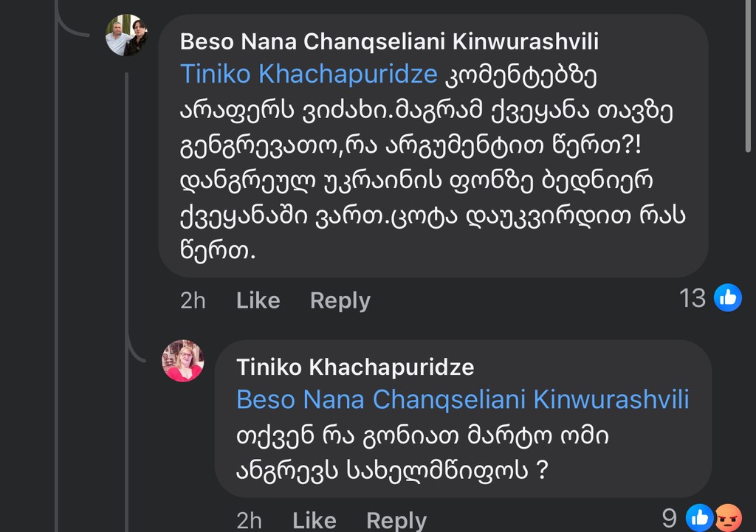Like Beso Nana's comment
Screen dimensions: 756x532
point(258,300)
